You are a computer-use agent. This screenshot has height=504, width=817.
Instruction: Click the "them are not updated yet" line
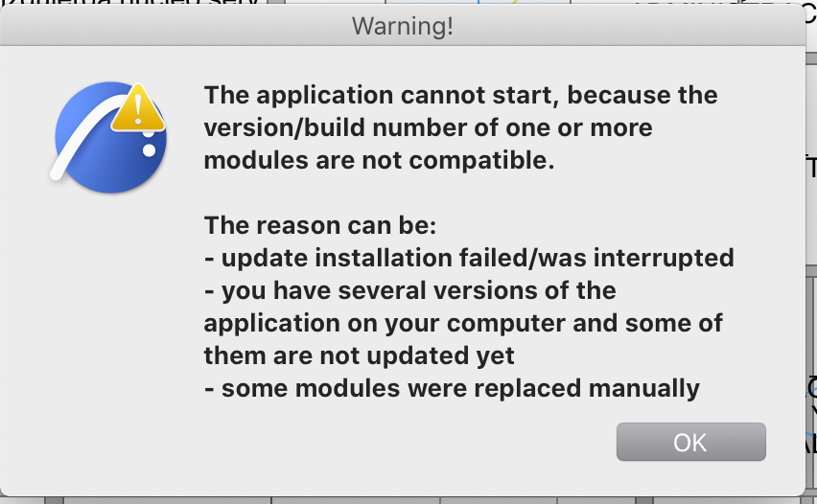359,355
